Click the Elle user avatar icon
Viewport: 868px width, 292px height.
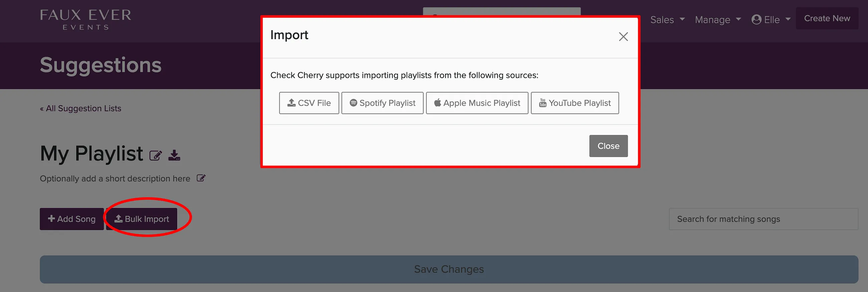pos(756,20)
